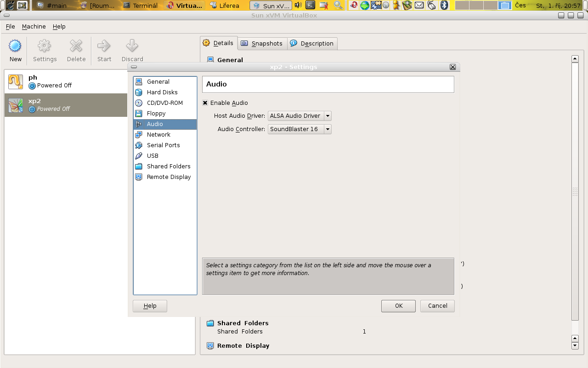The height and width of the screenshot is (368, 588).
Task: Switch to Sun xV... taskbar window
Action: [x=271, y=6]
